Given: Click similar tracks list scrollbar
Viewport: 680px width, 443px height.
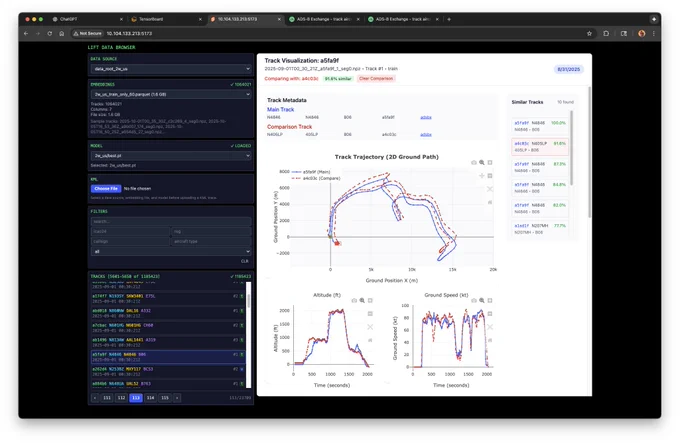Looking at the screenshot, I should coord(572,147).
